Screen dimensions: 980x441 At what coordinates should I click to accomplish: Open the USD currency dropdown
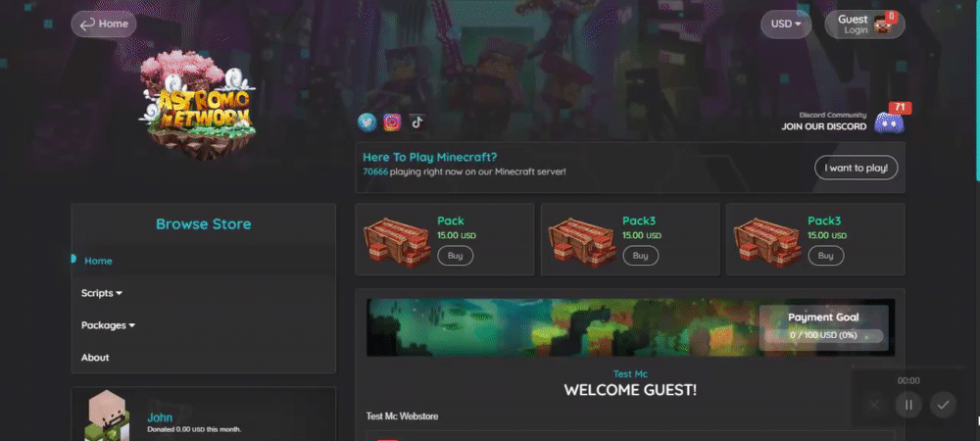tap(786, 24)
